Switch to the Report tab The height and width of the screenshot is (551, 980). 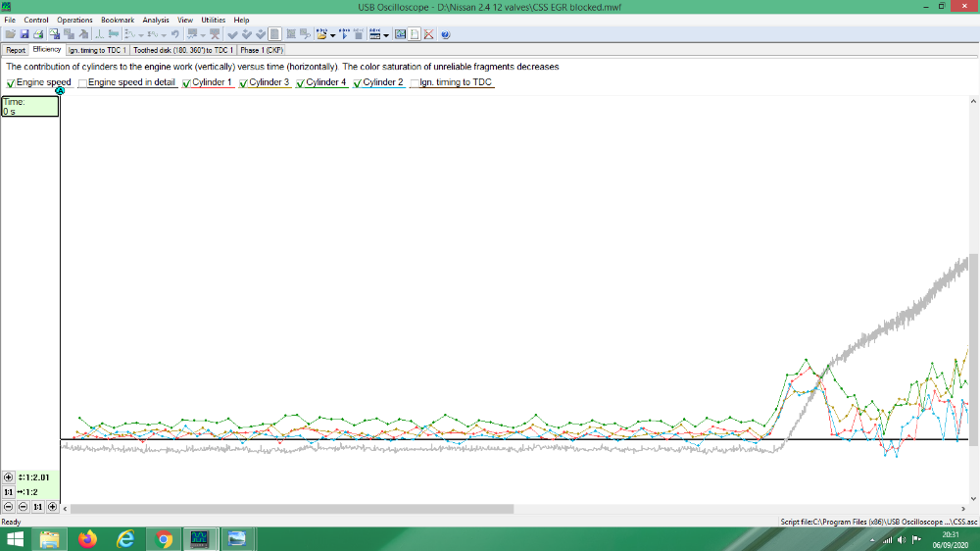tap(16, 50)
